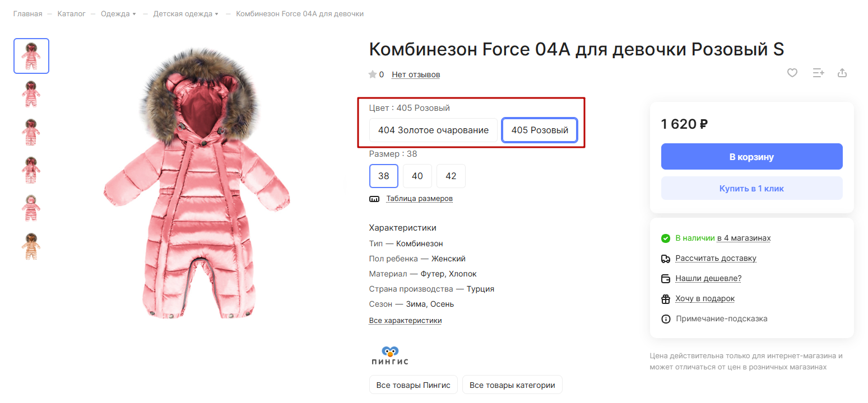This screenshot has width=868, height=403.
Task: Click the info icon near Примечание-подсказка
Action: pyautogui.click(x=666, y=319)
